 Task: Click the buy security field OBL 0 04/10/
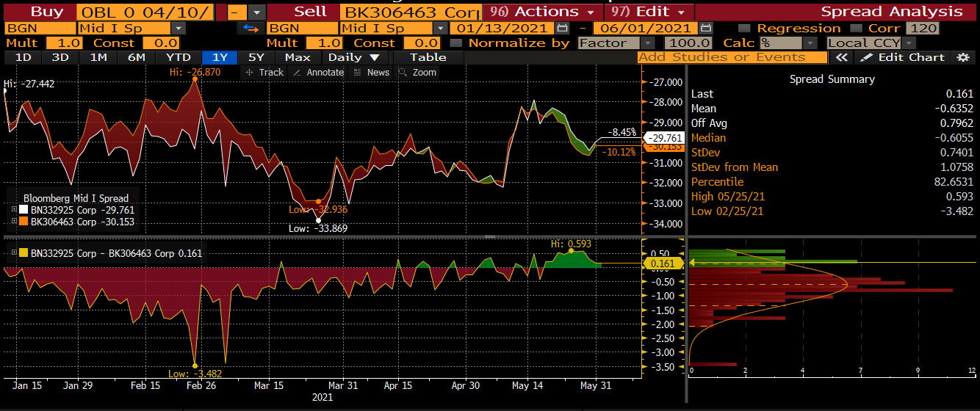coord(145,12)
